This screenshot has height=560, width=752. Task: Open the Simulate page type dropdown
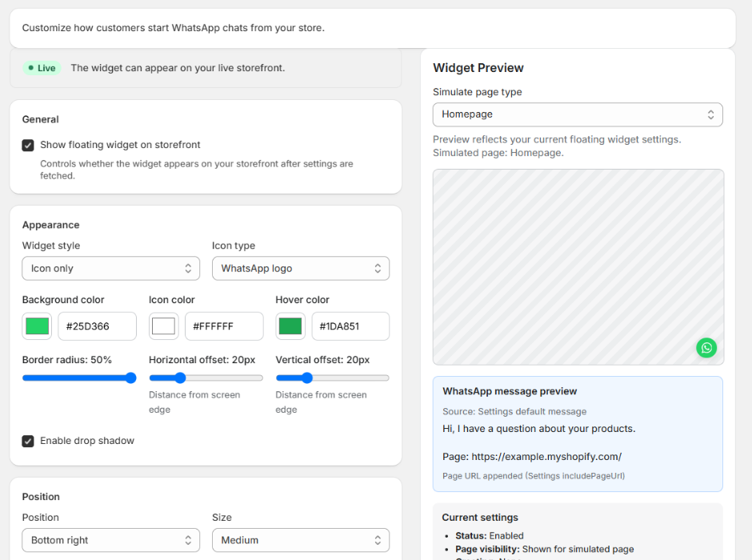(578, 114)
